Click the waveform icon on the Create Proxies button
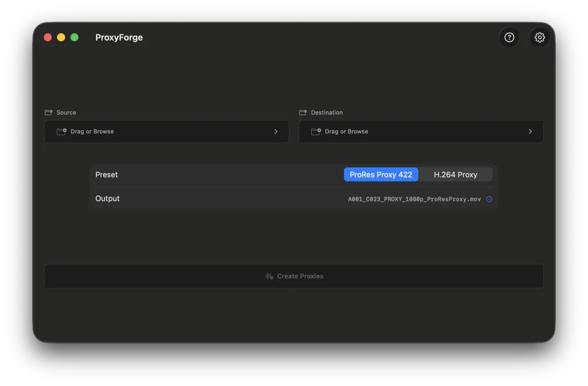This screenshot has width=588, height=386. 269,276
